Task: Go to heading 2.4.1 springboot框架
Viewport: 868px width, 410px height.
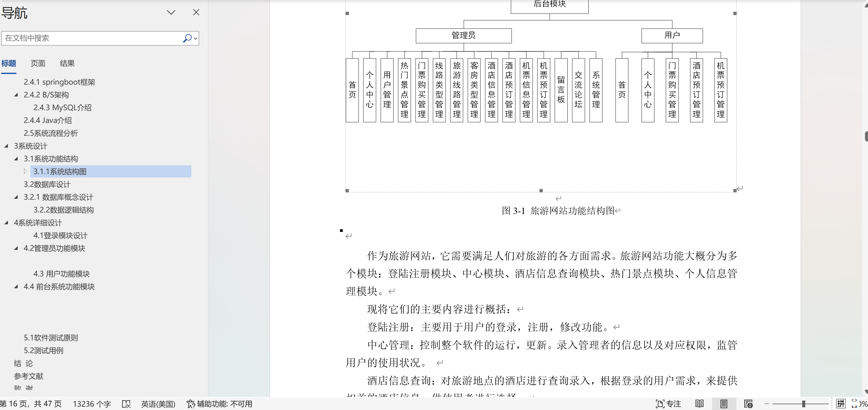Action: click(x=59, y=82)
